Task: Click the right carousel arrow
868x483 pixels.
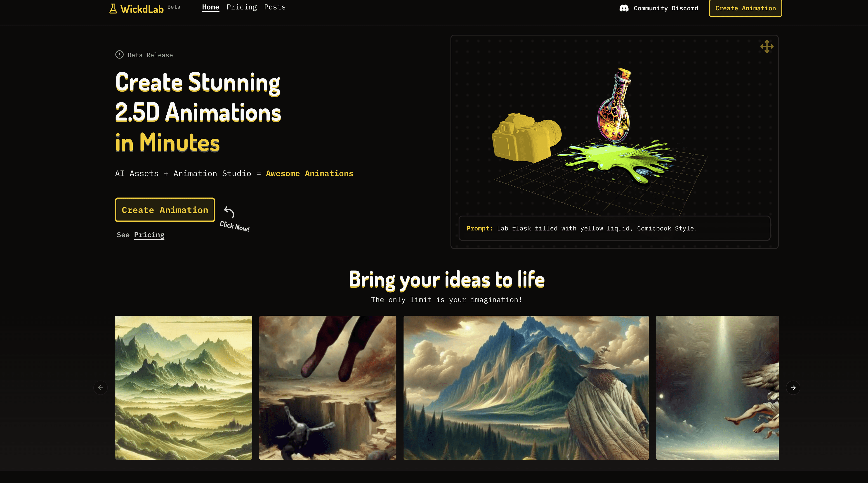Action: 793,388
